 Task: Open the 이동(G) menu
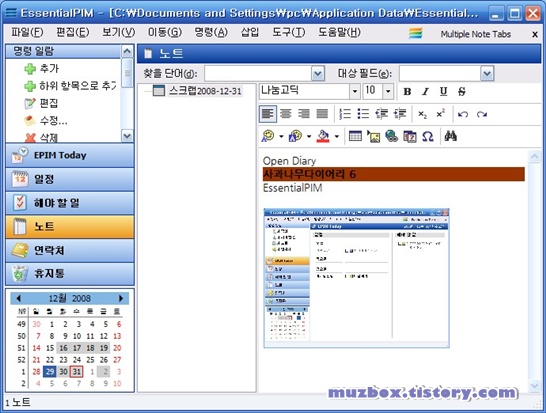pos(165,32)
